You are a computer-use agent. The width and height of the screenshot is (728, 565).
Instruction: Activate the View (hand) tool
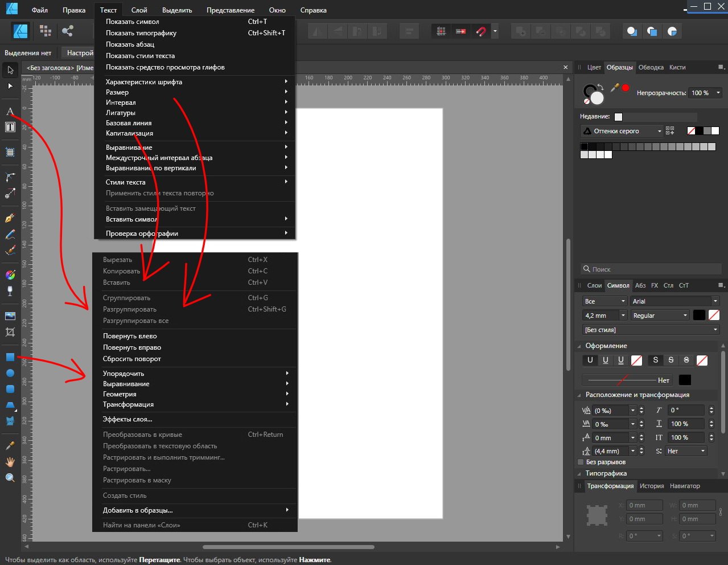click(10, 462)
